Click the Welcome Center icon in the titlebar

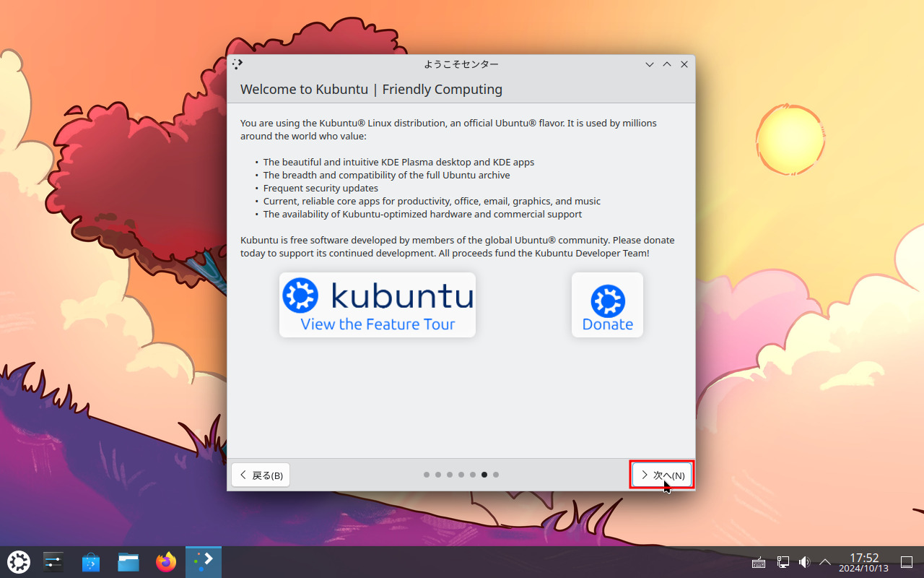tap(237, 64)
